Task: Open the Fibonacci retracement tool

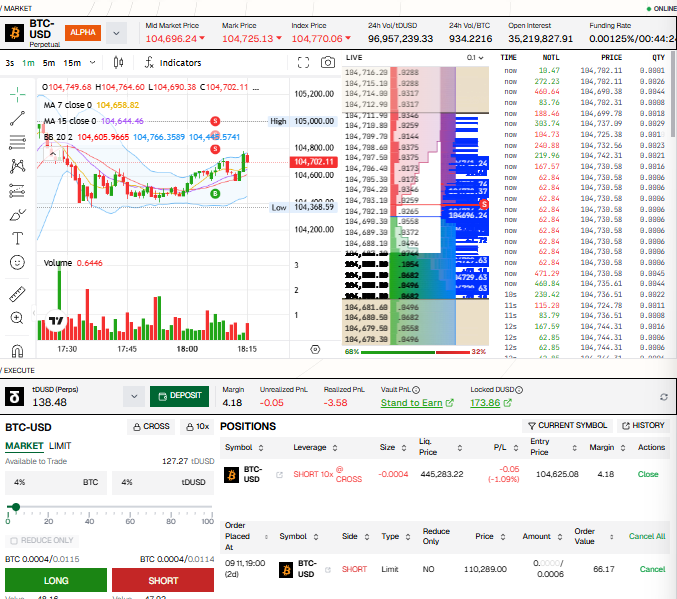Action: coord(17,142)
